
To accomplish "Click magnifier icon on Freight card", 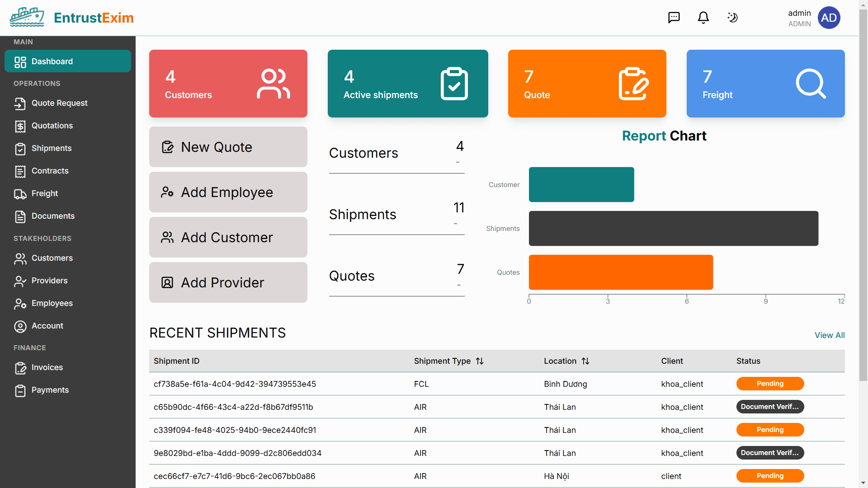I will click(x=811, y=84).
